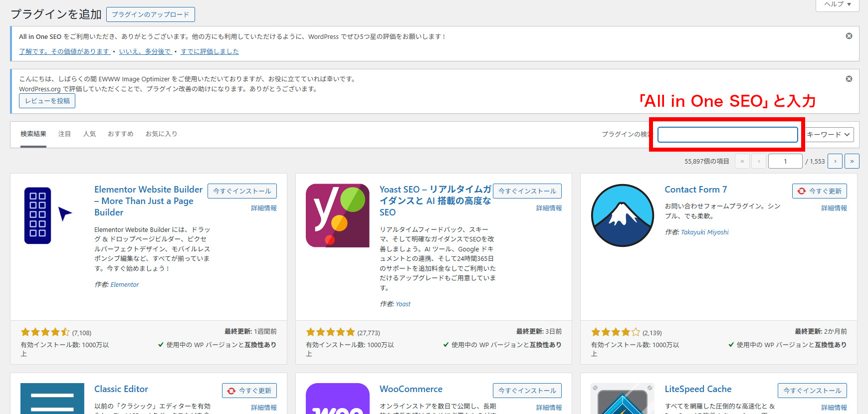Click the Contact Form 7 Mt. Fuji icon
Viewport: 868px width, 414px height.
[x=623, y=215]
